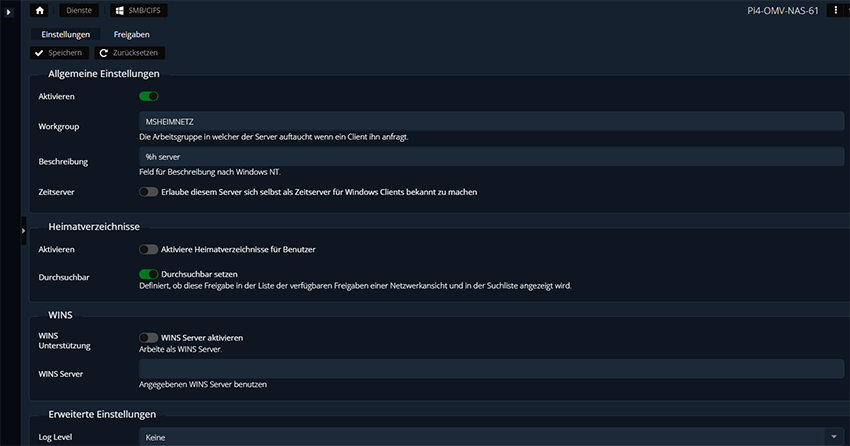Click the Windows logo SMB/CIFS icon
The height and width of the screenshot is (446, 850).
click(117, 10)
